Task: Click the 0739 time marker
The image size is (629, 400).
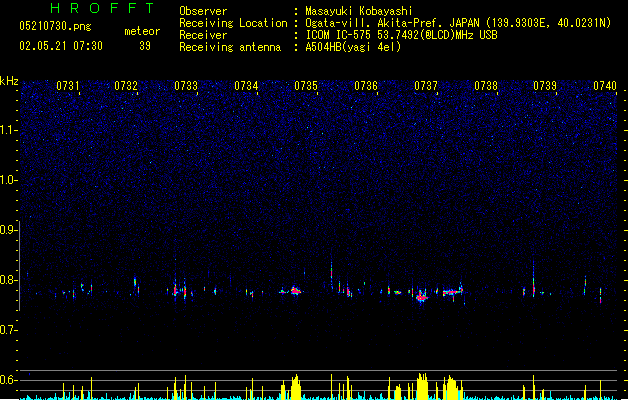Action: (x=545, y=86)
